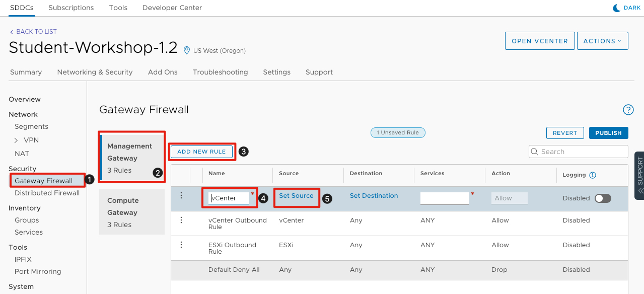Open three-dot menu for ESXi Outbound Rule
The width and height of the screenshot is (644, 294).
(x=181, y=245)
